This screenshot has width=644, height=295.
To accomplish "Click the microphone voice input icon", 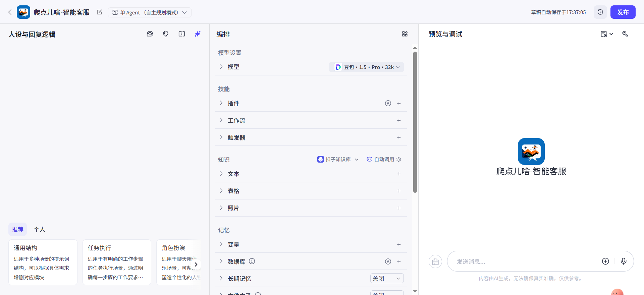I will [x=624, y=261].
